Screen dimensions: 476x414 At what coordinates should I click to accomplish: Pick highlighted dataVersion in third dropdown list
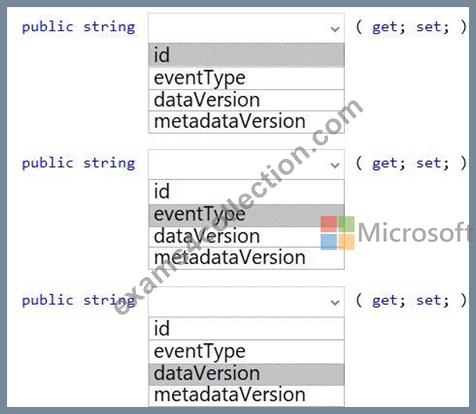[246, 374]
